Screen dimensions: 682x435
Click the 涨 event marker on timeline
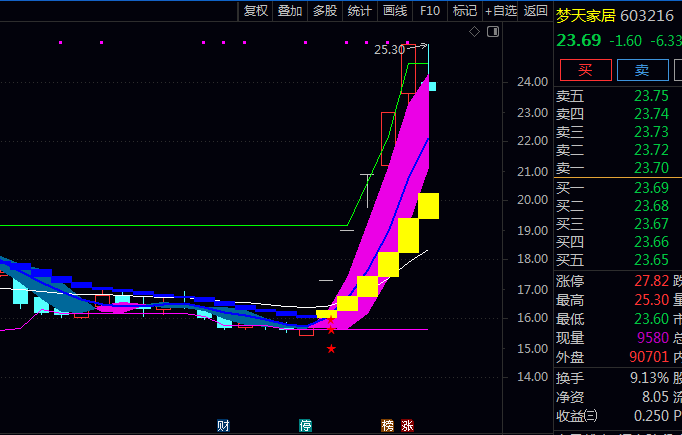(x=407, y=425)
